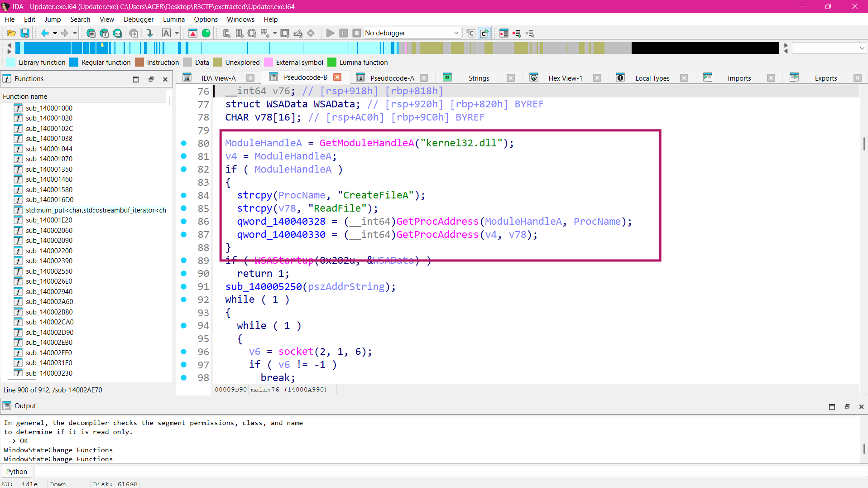This screenshot has width=868, height=488.
Task: Switch to the Strings tab
Action: (x=479, y=78)
